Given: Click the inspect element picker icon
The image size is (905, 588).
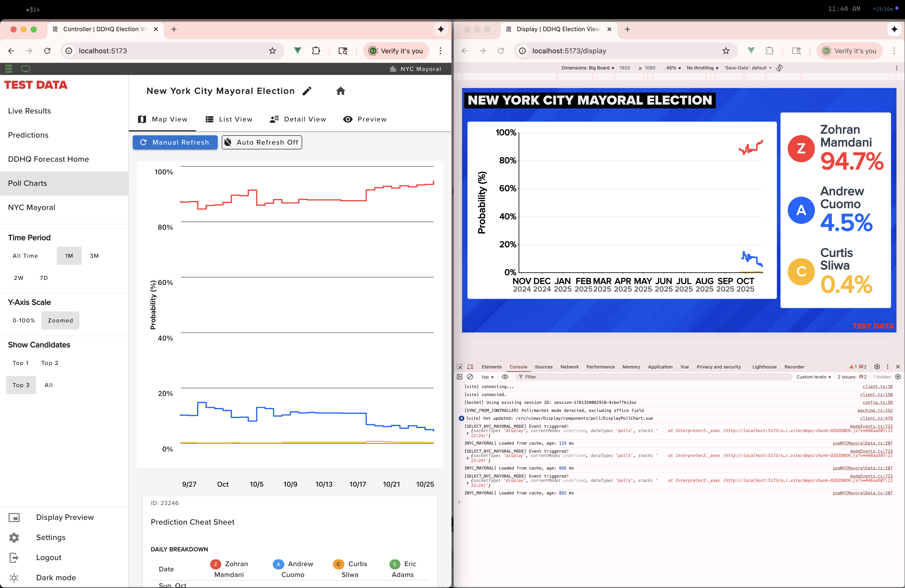Looking at the screenshot, I should (459, 367).
